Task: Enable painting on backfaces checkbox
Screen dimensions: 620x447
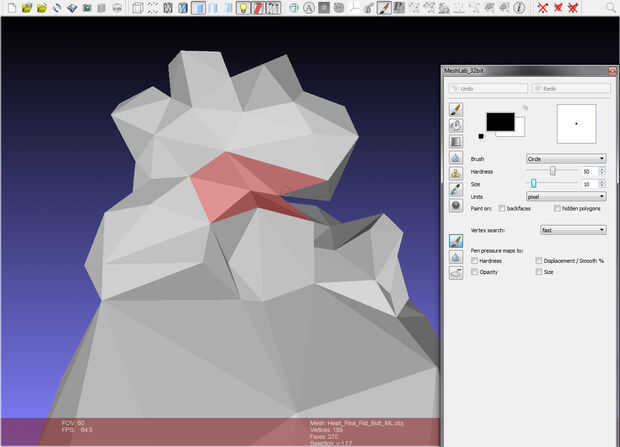Action: (502, 208)
